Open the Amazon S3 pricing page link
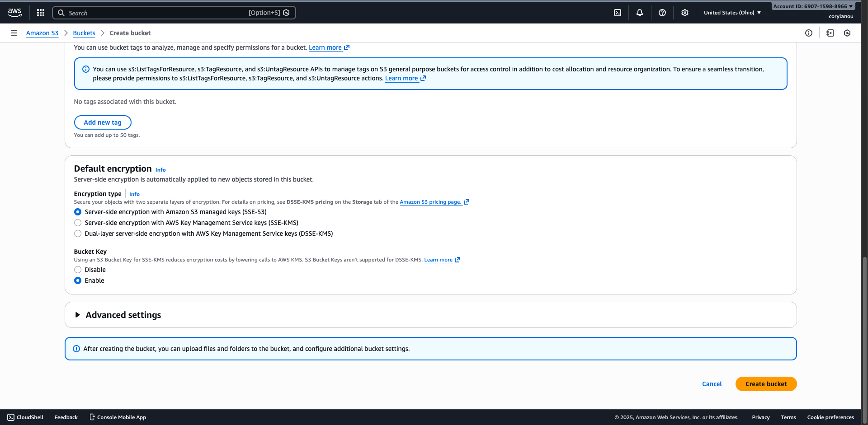Viewport: 868px width, 425px height. click(x=430, y=202)
